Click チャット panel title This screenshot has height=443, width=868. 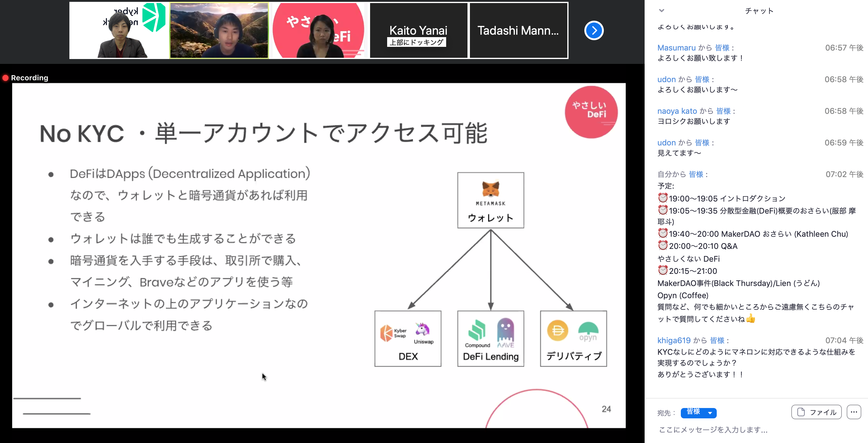(759, 11)
